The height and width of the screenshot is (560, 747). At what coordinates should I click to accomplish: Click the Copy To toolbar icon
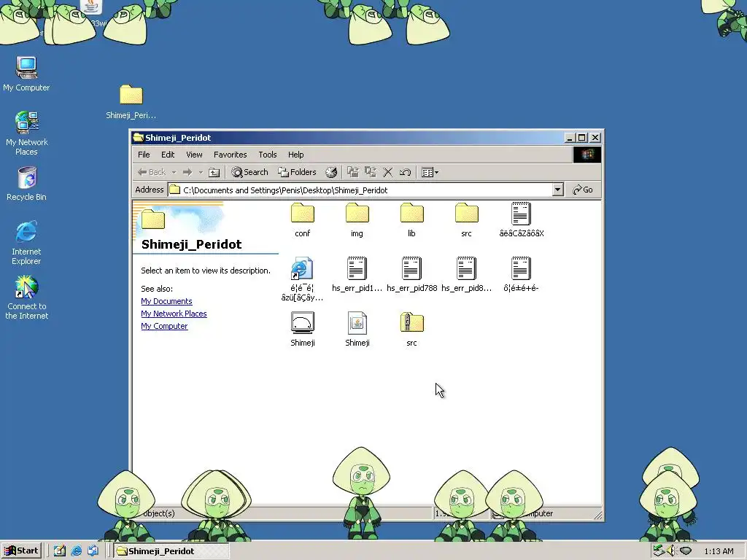(370, 172)
